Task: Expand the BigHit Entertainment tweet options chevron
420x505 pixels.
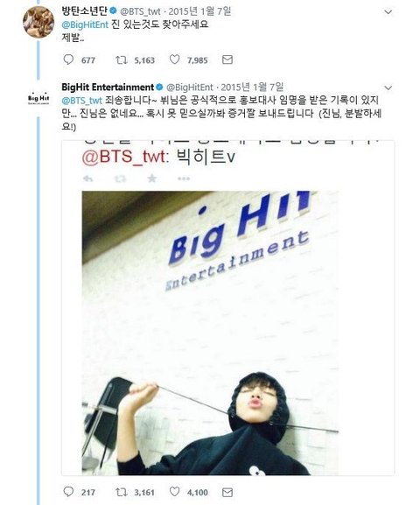Action: pos(388,88)
